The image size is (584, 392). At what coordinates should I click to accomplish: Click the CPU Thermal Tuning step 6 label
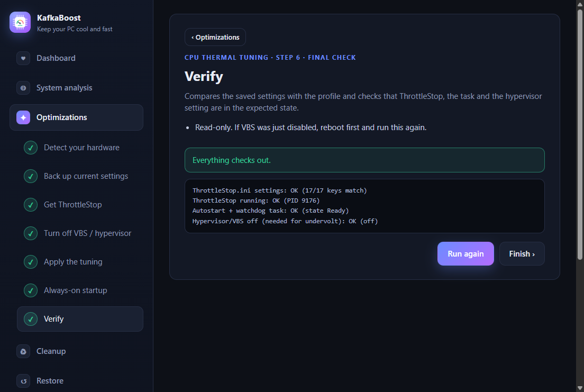(270, 57)
